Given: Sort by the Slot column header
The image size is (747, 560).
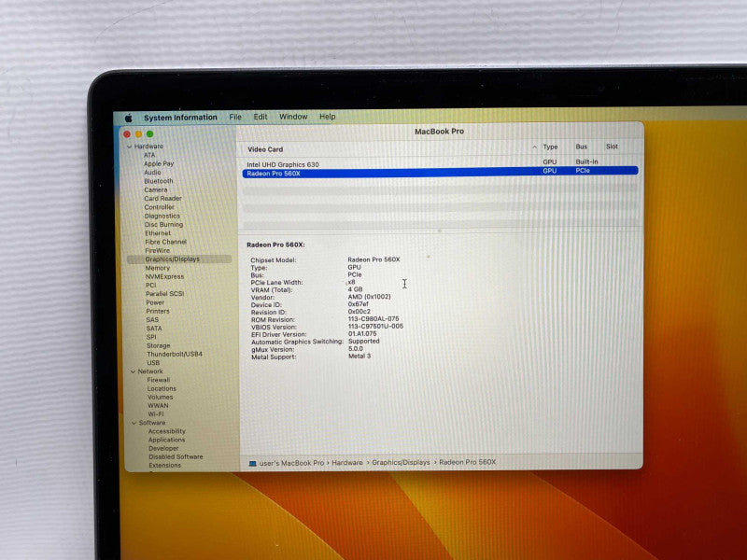Looking at the screenshot, I should tap(613, 147).
